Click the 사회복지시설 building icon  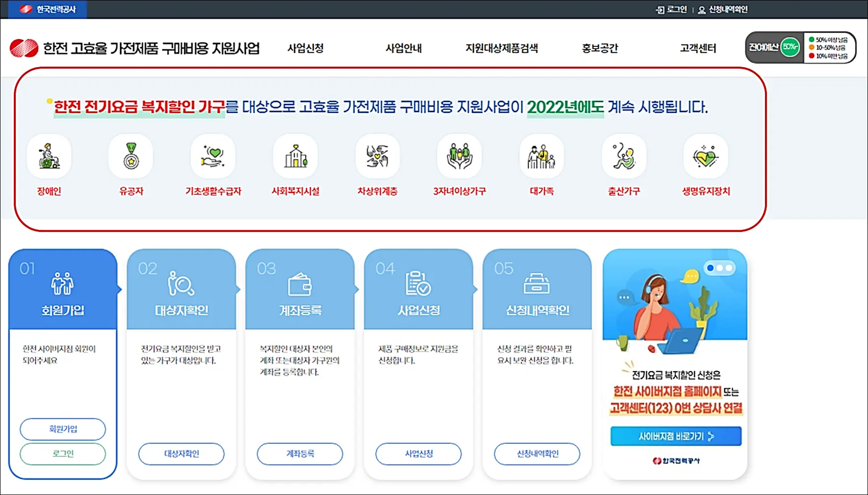tap(294, 156)
